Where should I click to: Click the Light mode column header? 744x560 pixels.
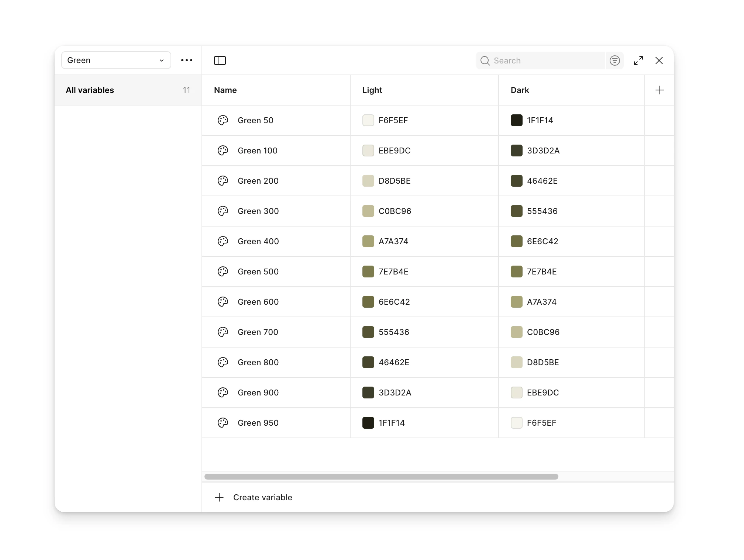[372, 90]
